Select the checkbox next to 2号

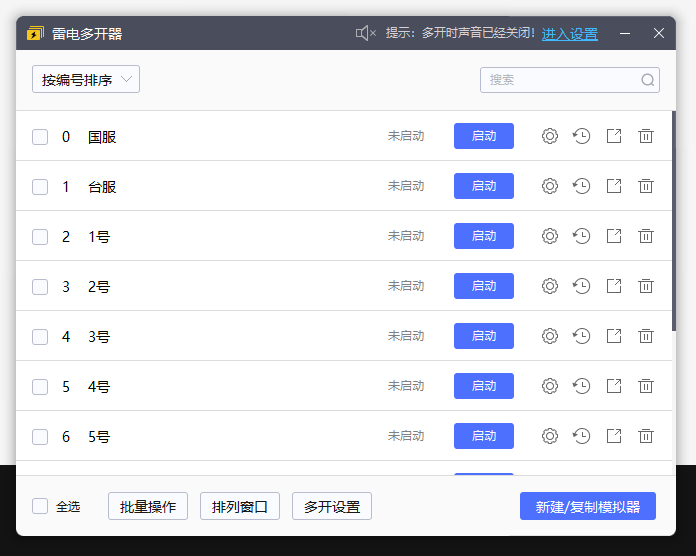[x=40, y=287]
